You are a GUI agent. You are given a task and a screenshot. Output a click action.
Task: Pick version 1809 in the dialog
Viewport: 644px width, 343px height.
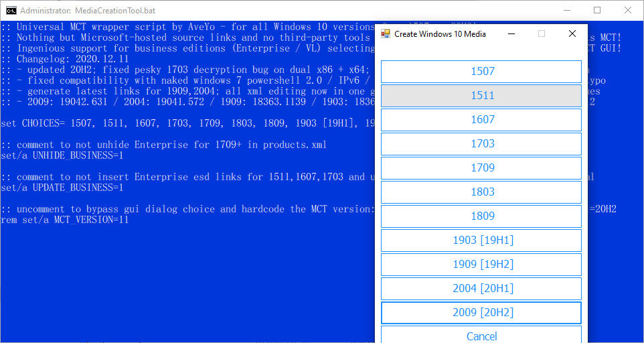click(x=481, y=216)
